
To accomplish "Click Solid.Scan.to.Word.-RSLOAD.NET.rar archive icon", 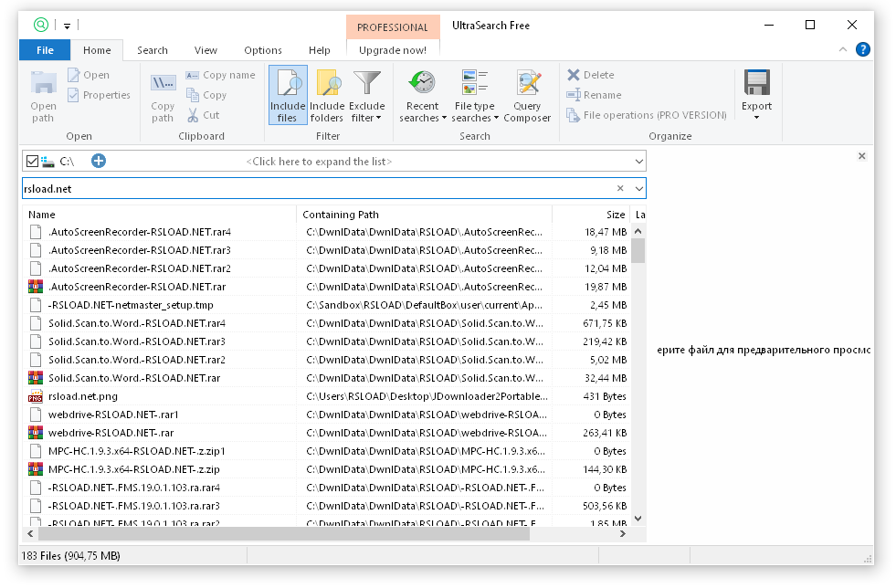I will [x=36, y=378].
